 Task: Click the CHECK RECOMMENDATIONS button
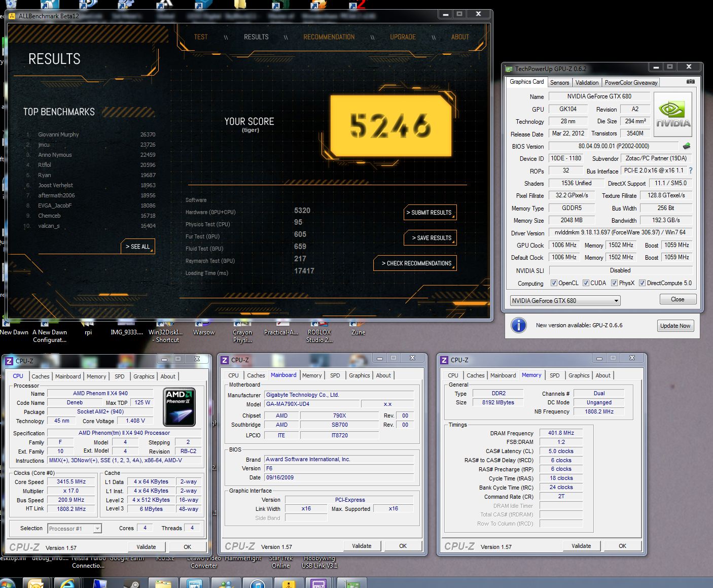415,263
